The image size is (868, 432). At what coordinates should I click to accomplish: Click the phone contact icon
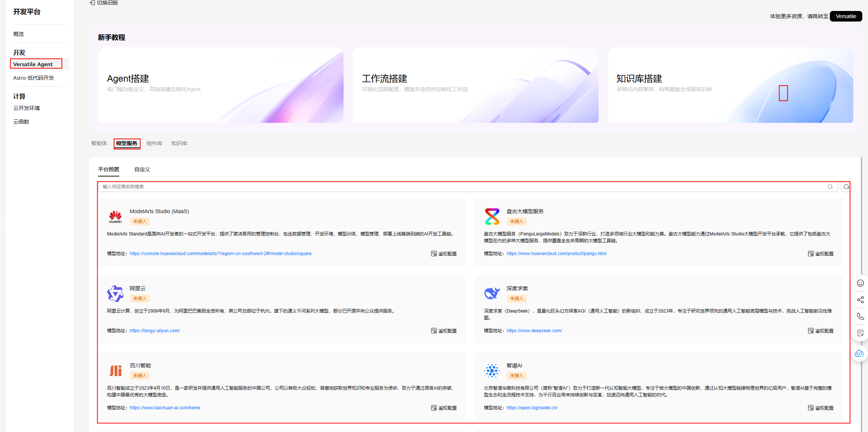point(860,316)
